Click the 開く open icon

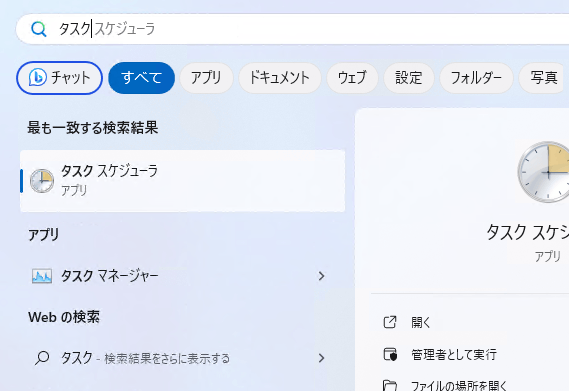click(390, 322)
